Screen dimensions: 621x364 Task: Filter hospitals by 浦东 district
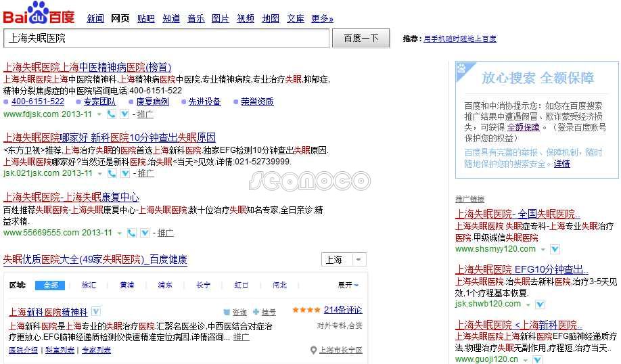point(164,285)
